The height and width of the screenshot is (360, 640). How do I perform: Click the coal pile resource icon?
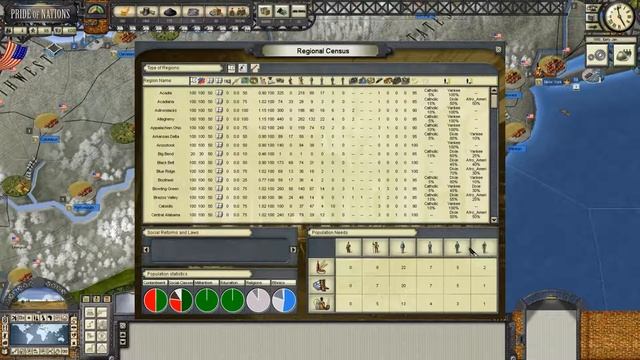point(169,11)
